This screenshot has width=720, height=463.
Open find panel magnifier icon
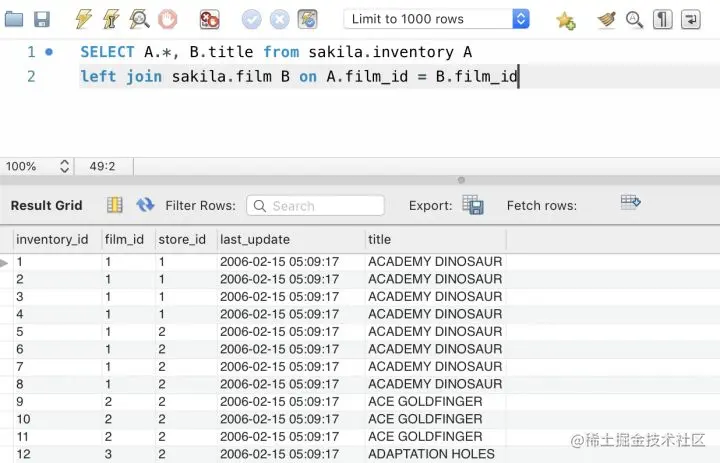click(x=634, y=20)
